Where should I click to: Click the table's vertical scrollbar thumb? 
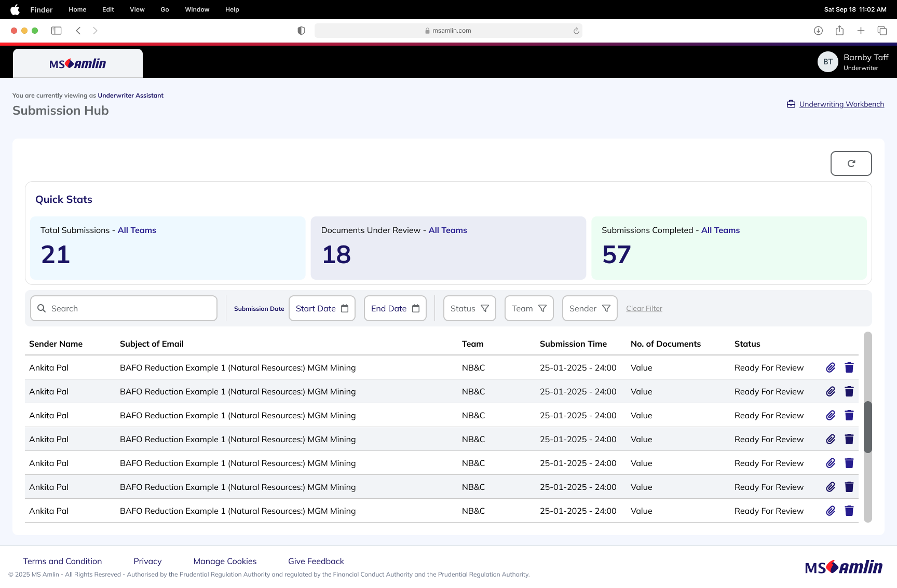click(867, 427)
